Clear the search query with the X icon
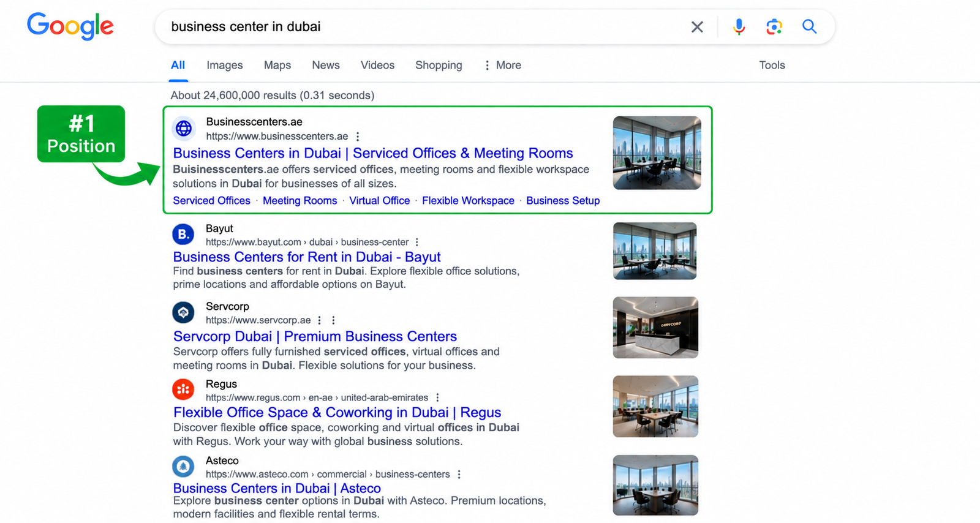The height and width of the screenshot is (523, 980). [x=697, y=27]
